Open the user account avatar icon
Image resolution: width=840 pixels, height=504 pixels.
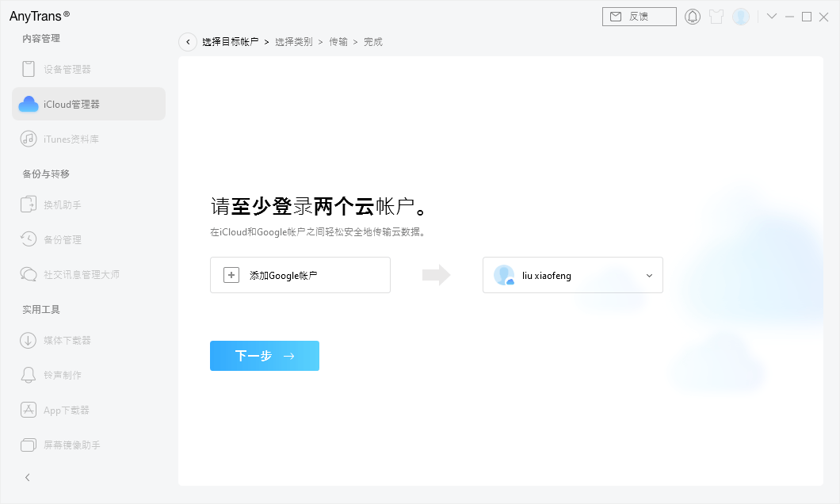coord(741,17)
